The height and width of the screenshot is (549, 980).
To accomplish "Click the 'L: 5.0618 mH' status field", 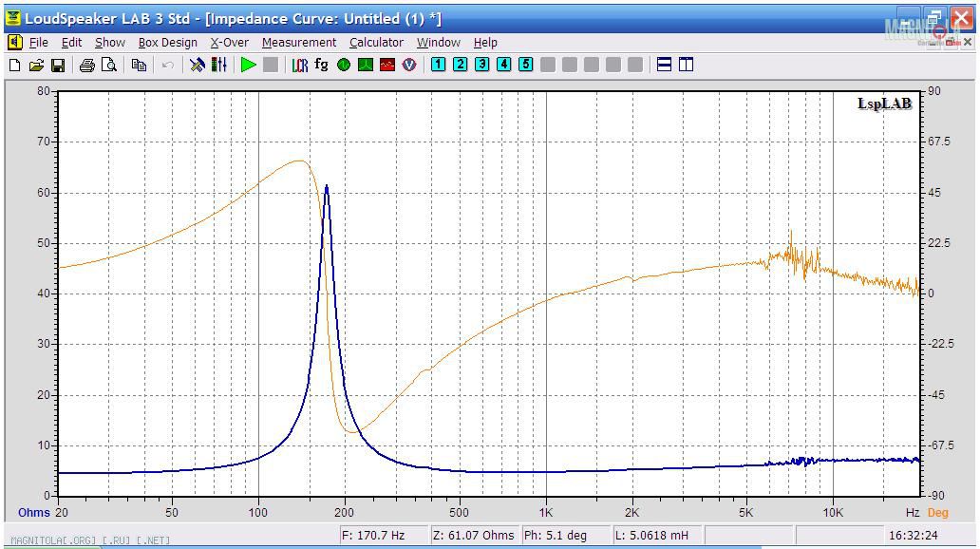I will (657, 536).
